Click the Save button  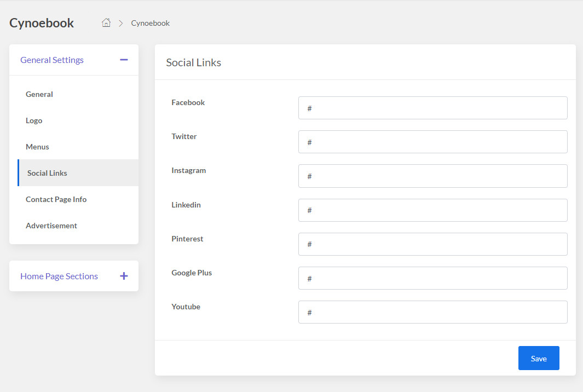[539, 358]
